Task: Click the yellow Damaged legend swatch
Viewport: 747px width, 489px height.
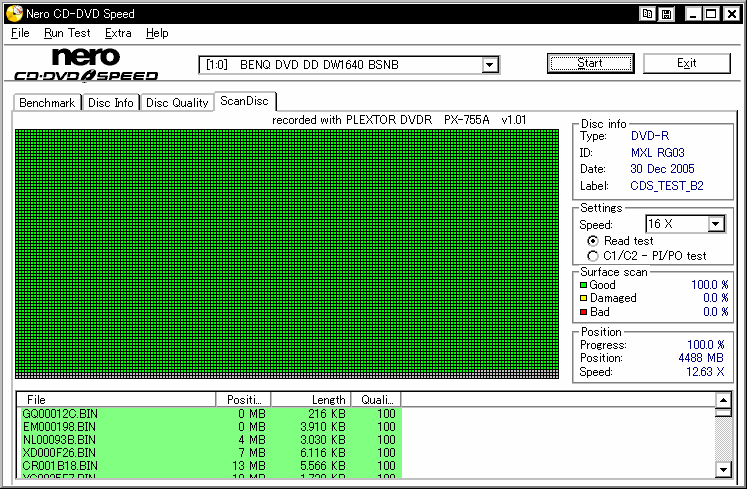Action: 583,298
